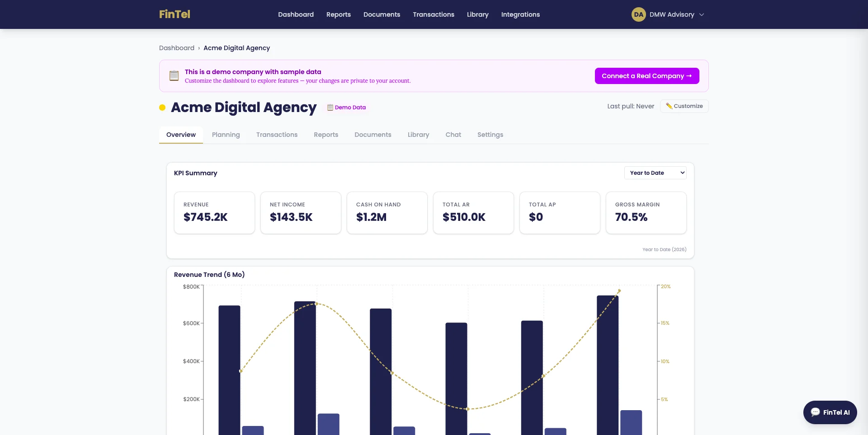Click the Demo Data badge icon

pos(330,108)
